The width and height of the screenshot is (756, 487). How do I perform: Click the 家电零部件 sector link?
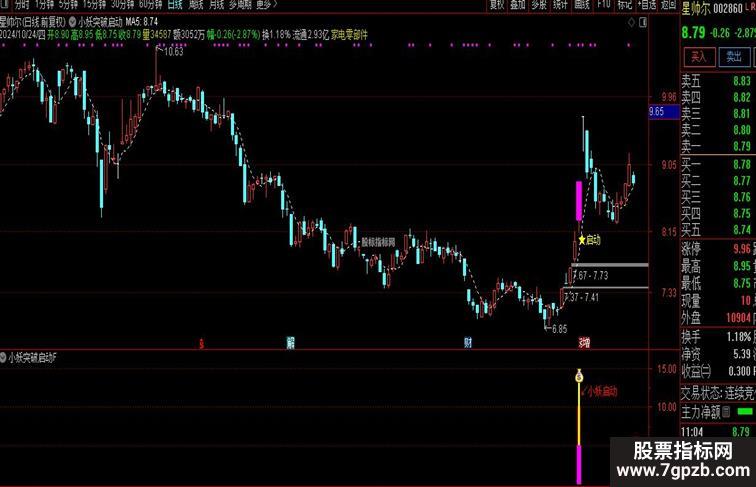coord(349,35)
